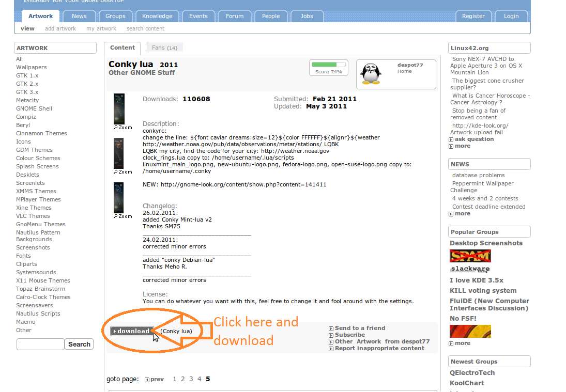This screenshot has height=392, width=566.
Task: Click the second screenshot thumbnail
Action: tap(119, 153)
